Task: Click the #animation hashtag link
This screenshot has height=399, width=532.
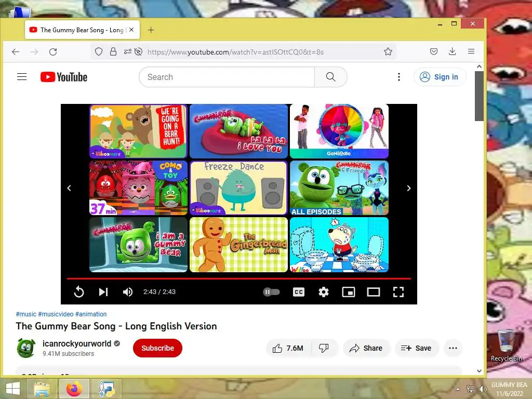Action: pos(91,314)
